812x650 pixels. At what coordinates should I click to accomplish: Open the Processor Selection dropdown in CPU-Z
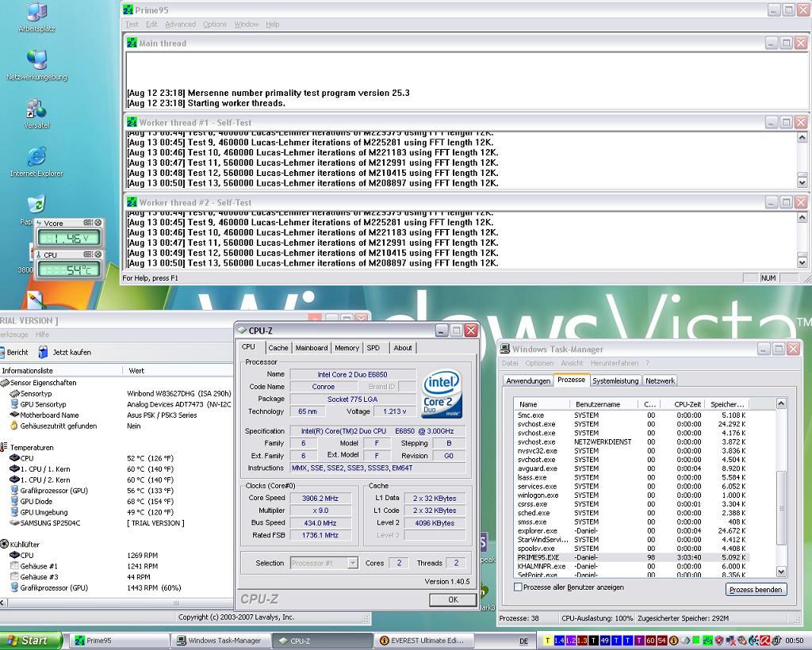coord(352,563)
